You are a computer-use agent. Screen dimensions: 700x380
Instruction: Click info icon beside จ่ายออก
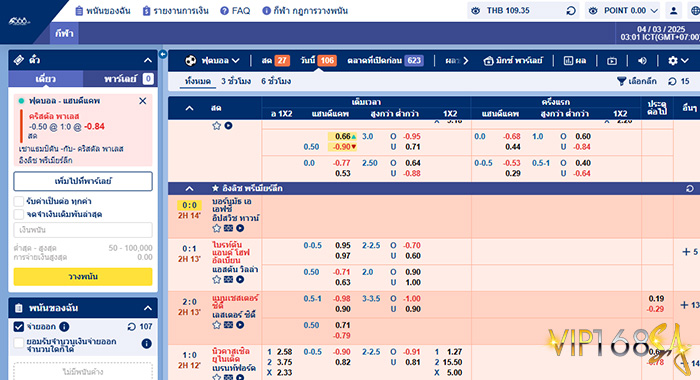click(64, 326)
